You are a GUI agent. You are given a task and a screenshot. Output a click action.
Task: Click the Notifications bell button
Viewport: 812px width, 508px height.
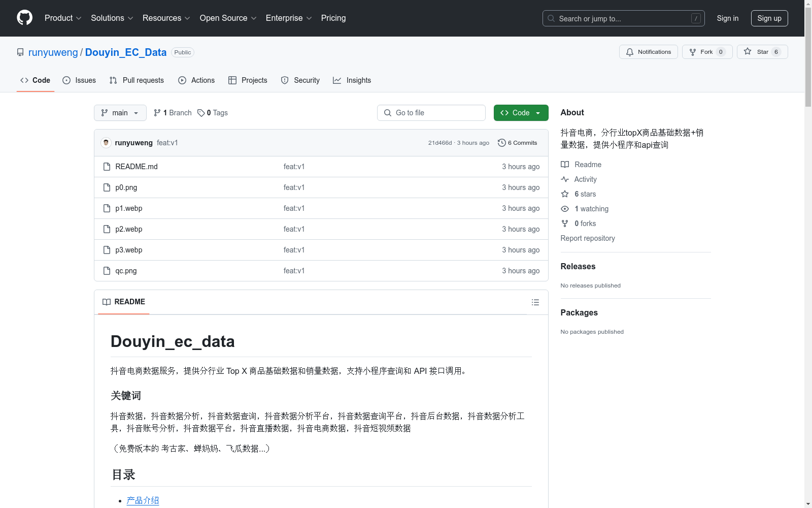point(648,52)
